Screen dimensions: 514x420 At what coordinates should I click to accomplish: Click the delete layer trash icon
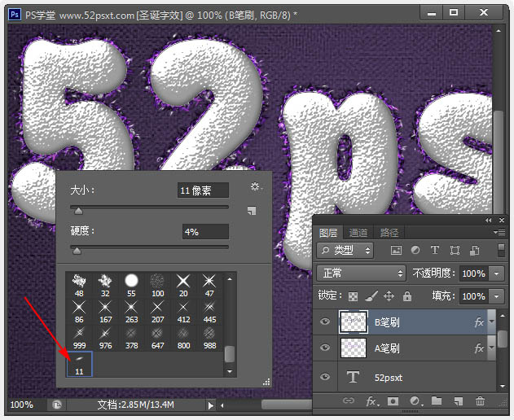coord(480,401)
